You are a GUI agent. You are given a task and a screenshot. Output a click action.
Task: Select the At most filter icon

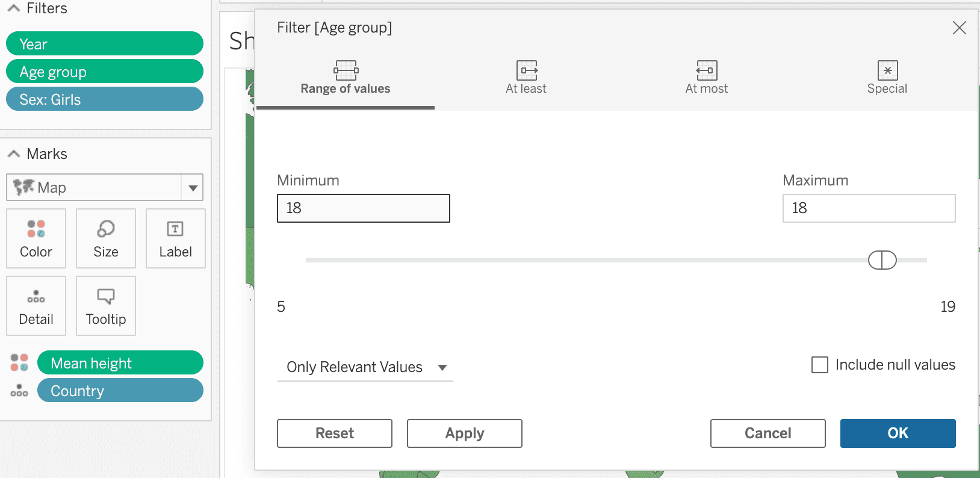pyautogui.click(x=706, y=70)
